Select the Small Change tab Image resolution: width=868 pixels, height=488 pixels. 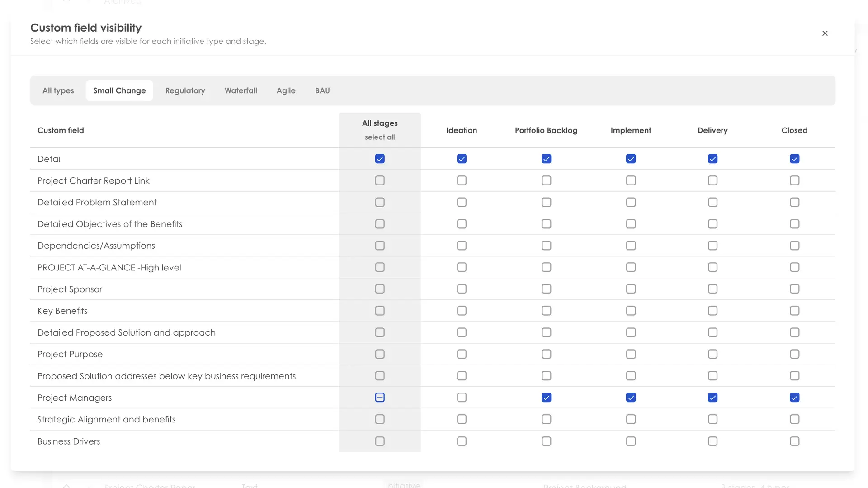(119, 90)
